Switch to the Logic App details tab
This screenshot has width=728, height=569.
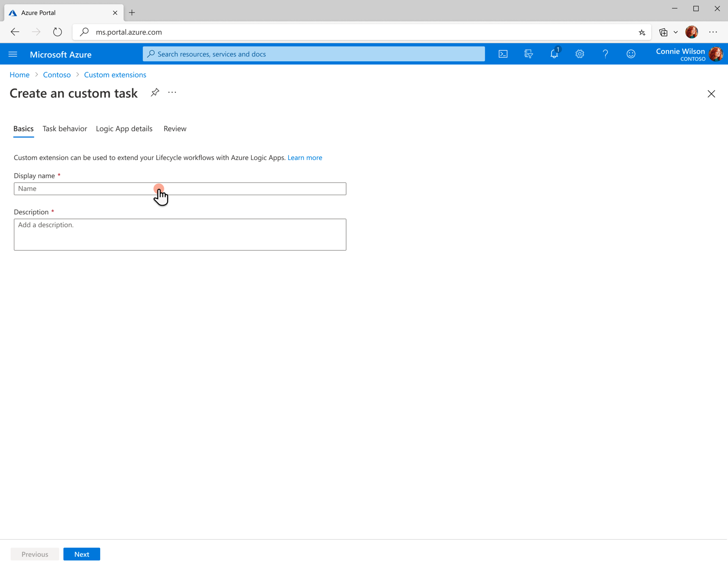click(x=124, y=129)
